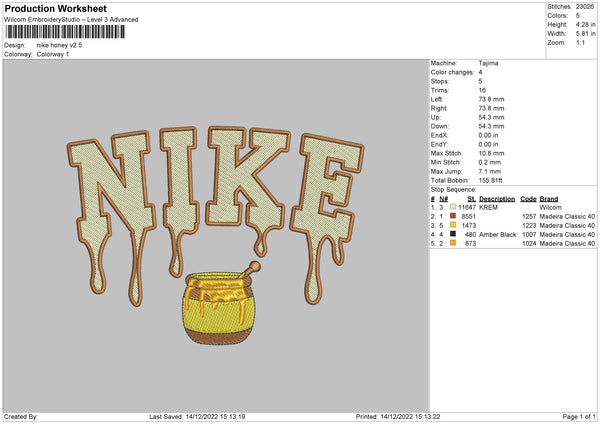Select the brown swatch for code 1257

pos(453,216)
